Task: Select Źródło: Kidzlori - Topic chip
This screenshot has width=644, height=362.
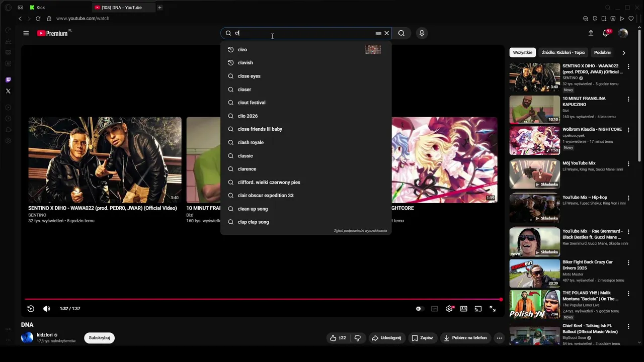Action: [x=563, y=52]
